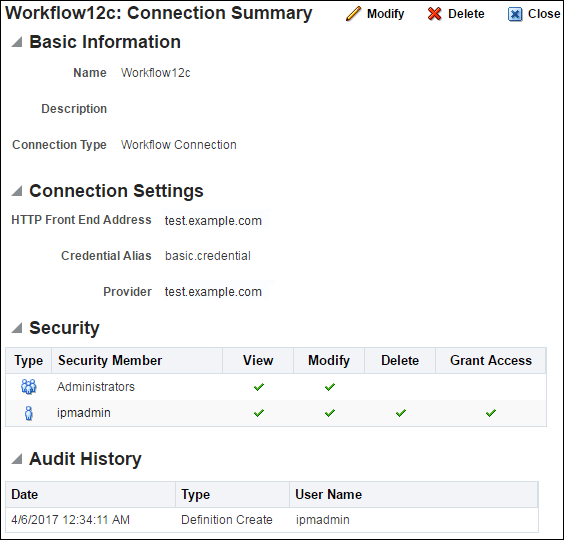Image resolution: width=564 pixels, height=540 pixels.
Task: Click the HTTP Front End Address value
Action: click(213, 221)
